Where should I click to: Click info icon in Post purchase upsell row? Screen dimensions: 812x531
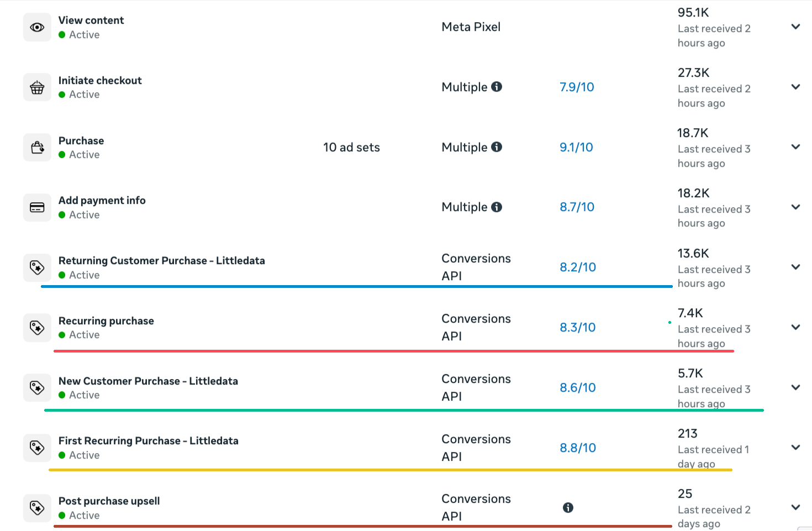point(568,507)
